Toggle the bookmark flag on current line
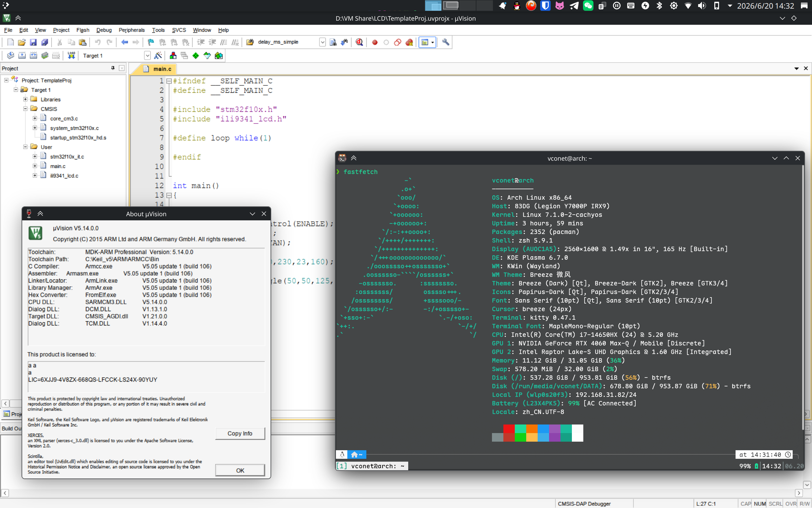 pyautogui.click(x=151, y=42)
